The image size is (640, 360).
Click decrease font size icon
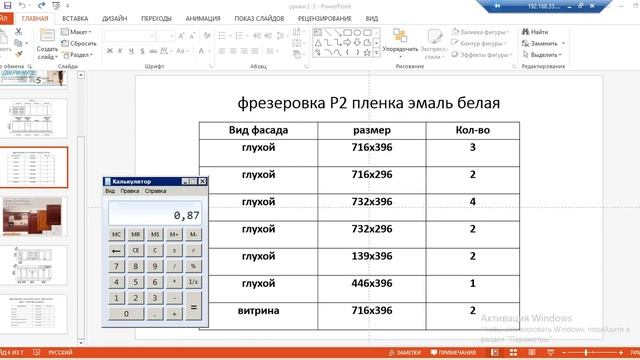[192, 36]
